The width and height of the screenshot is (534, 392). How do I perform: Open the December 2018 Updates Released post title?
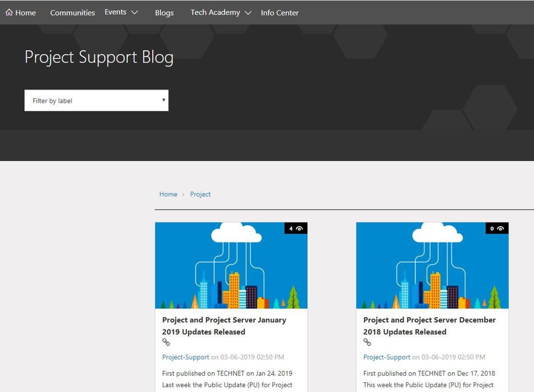pos(429,326)
